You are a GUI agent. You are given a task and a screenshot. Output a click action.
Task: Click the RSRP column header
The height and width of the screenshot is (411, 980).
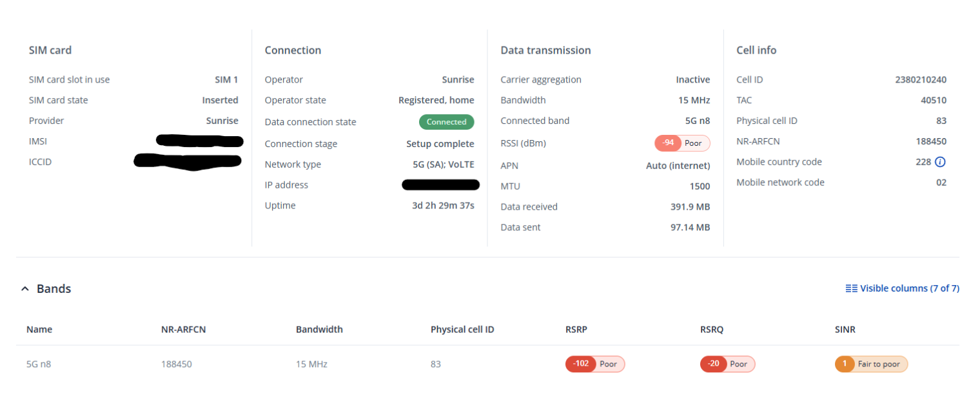(576, 329)
